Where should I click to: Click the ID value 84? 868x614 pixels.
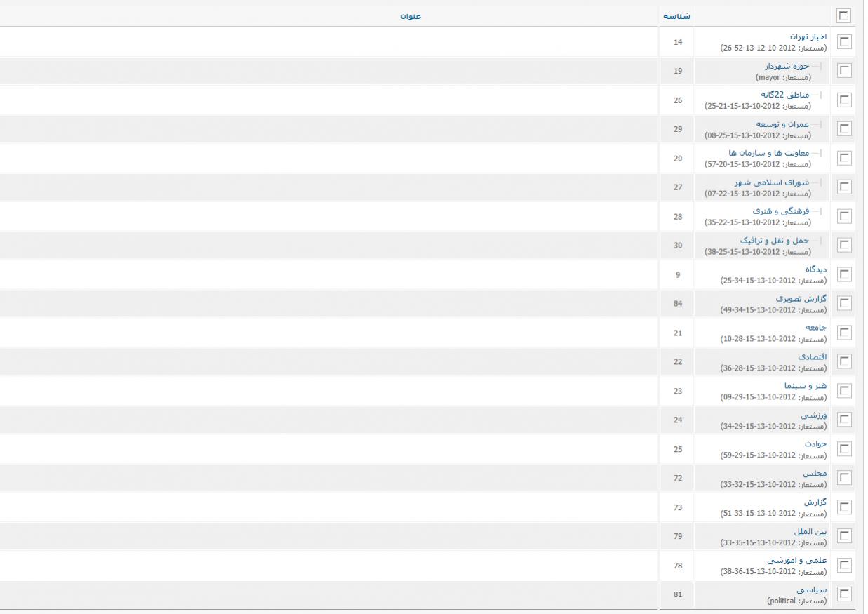click(x=678, y=304)
